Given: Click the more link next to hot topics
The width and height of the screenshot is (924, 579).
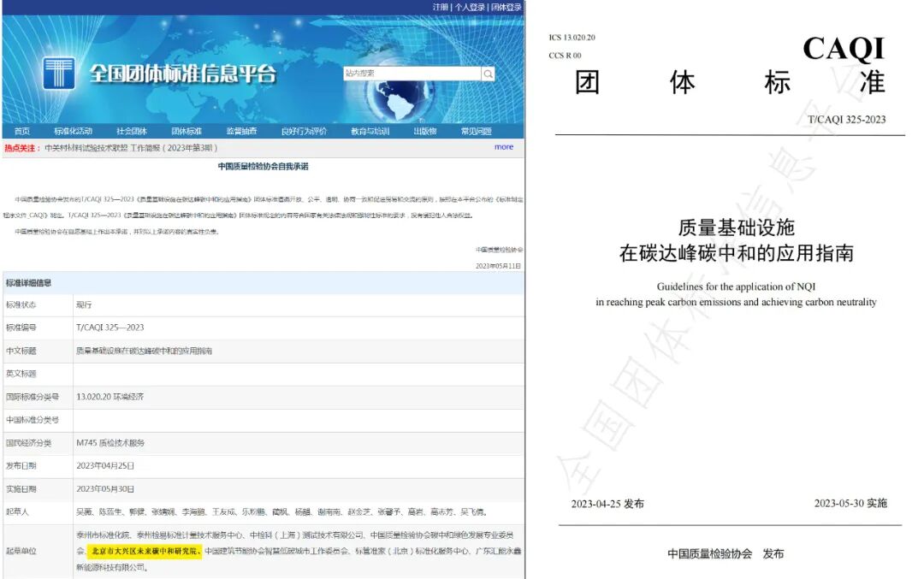Looking at the screenshot, I should pyautogui.click(x=504, y=146).
